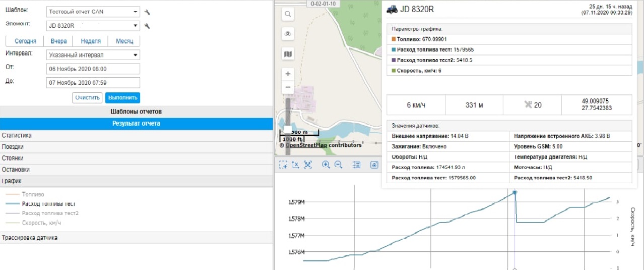Toggle map visibility eye icon
Viewport: 644px width, 270px height.
pyautogui.click(x=288, y=34)
